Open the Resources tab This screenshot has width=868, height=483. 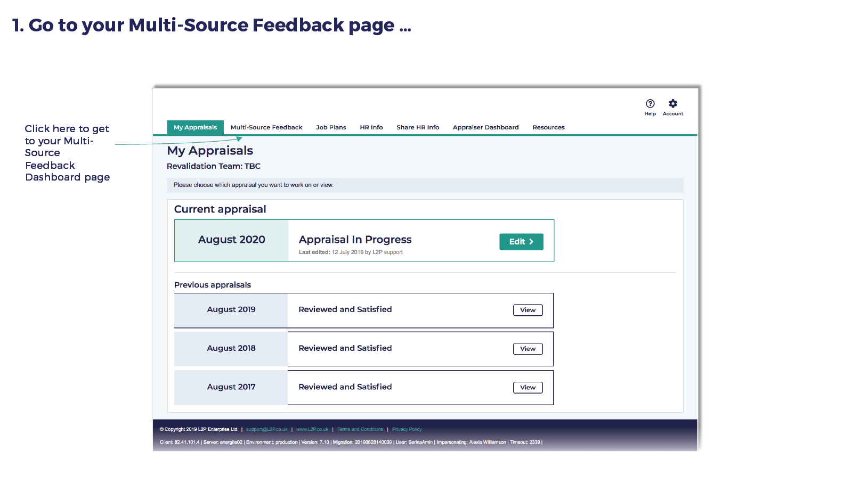pos(548,128)
